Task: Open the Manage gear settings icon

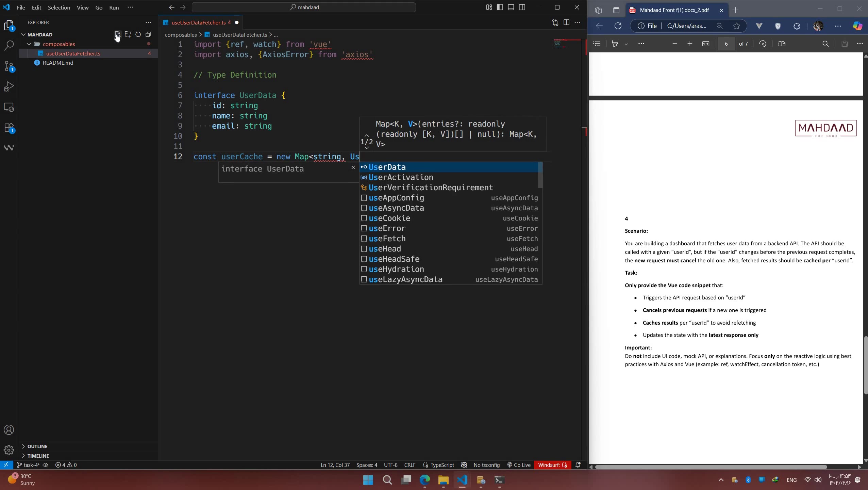Action: pos(9,450)
